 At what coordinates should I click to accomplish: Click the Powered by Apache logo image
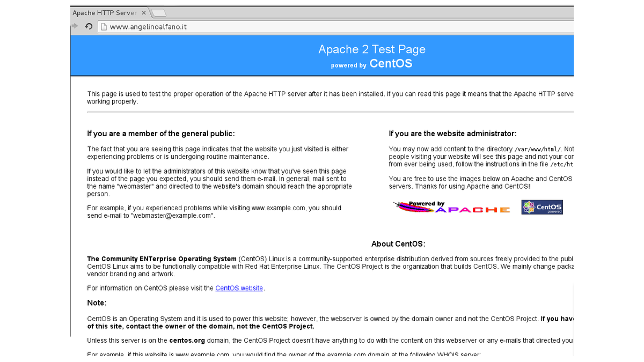coord(452,207)
